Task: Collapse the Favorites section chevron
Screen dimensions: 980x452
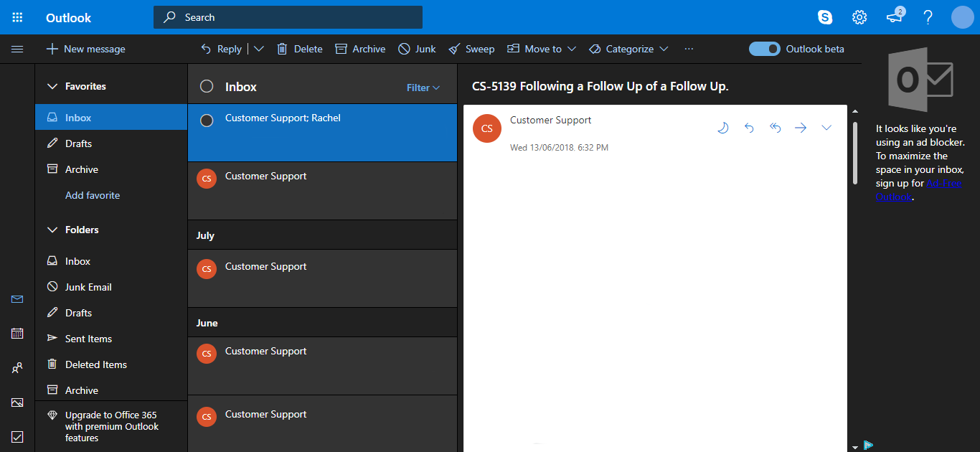Action: point(52,86)
